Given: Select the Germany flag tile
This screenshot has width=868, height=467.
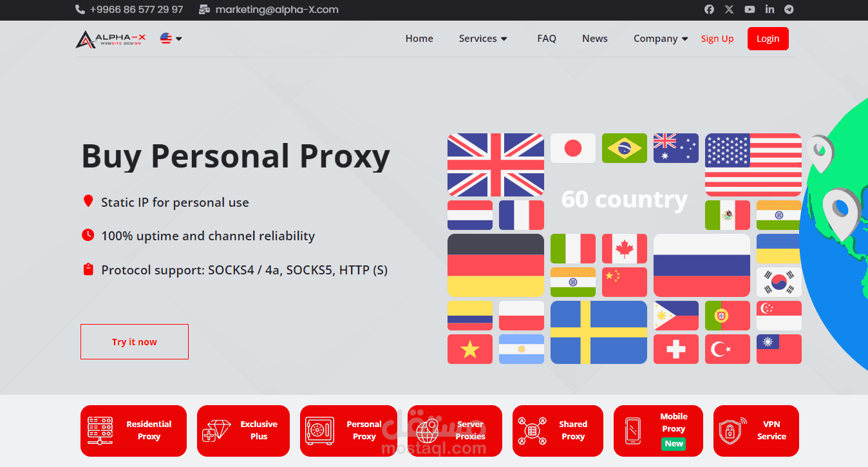Looking at the screenshot, I should coord(496,265).
